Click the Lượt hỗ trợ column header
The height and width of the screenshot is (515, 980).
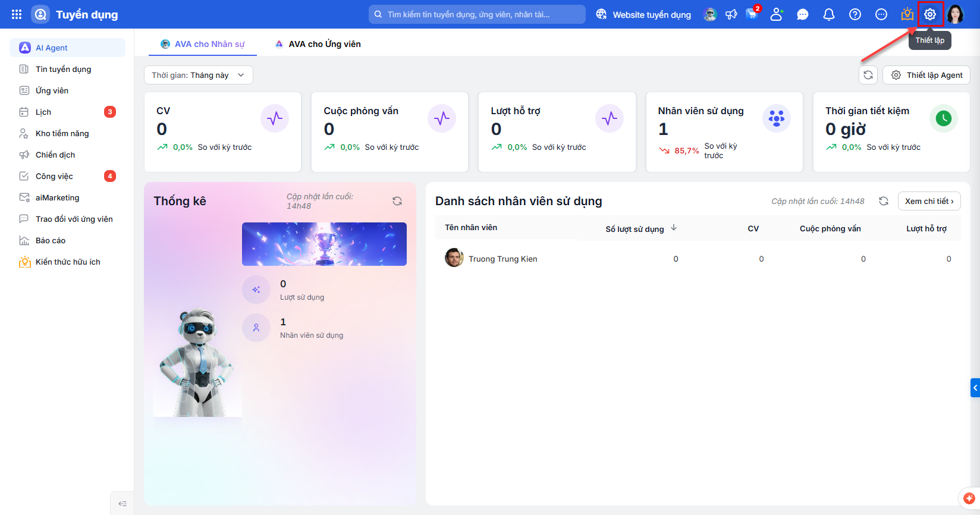(x=926, y=228)
